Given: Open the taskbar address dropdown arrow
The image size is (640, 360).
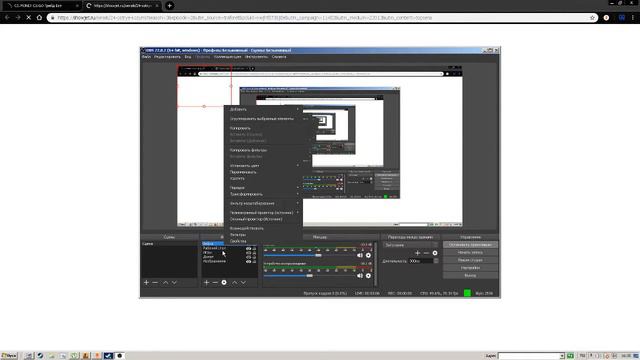Looking at the screenshot, I should (562, 356).
